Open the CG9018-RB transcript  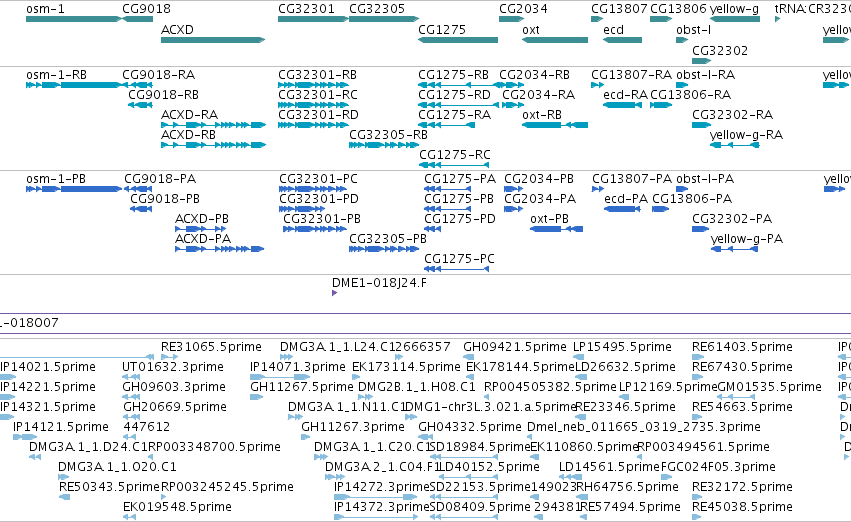click(x=140, y=105)
